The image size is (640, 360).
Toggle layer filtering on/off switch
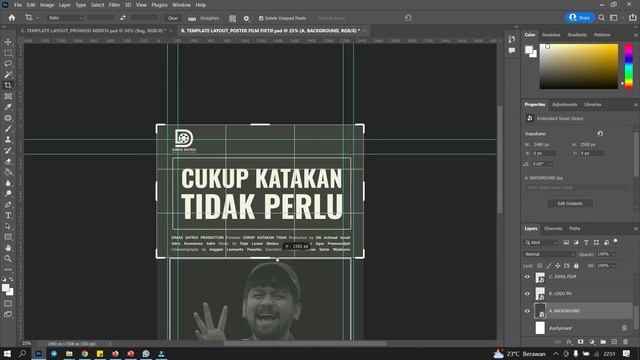point(616,242)
